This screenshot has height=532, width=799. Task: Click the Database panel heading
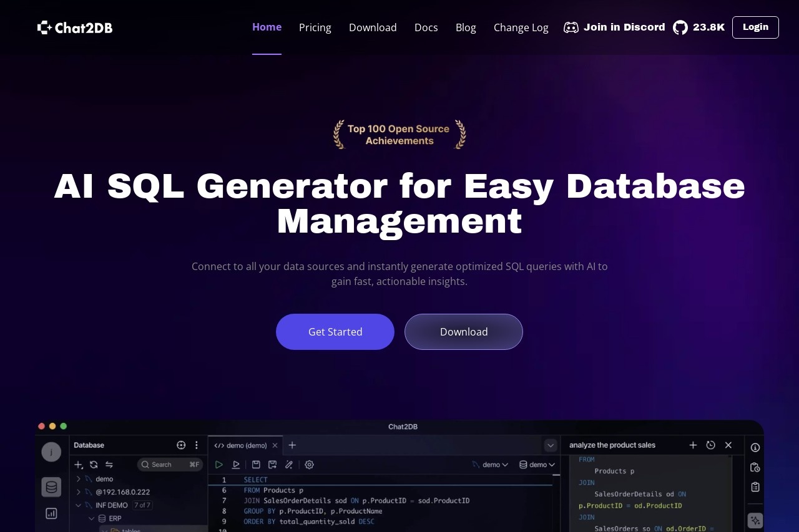pyautogui.click(x=89, y=445)
